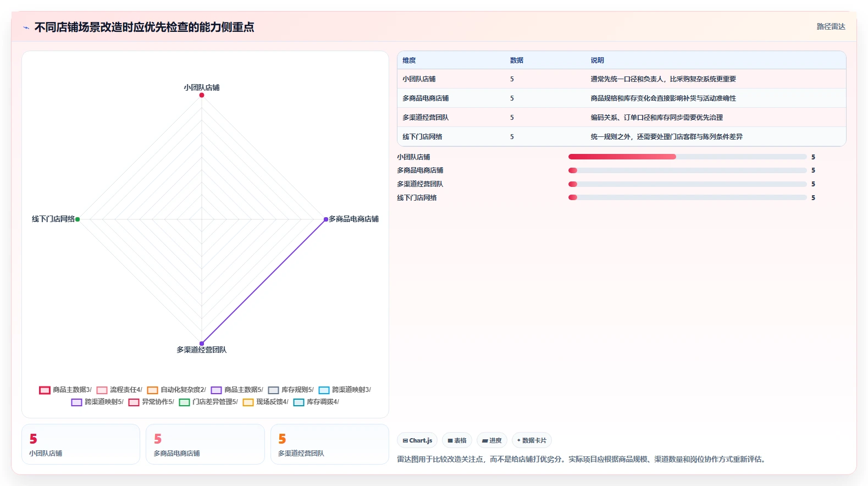The height and width of the screenshot is (486, 868).
Task: Click the 线下门店网络 progress bar
Action: (687, 197)
